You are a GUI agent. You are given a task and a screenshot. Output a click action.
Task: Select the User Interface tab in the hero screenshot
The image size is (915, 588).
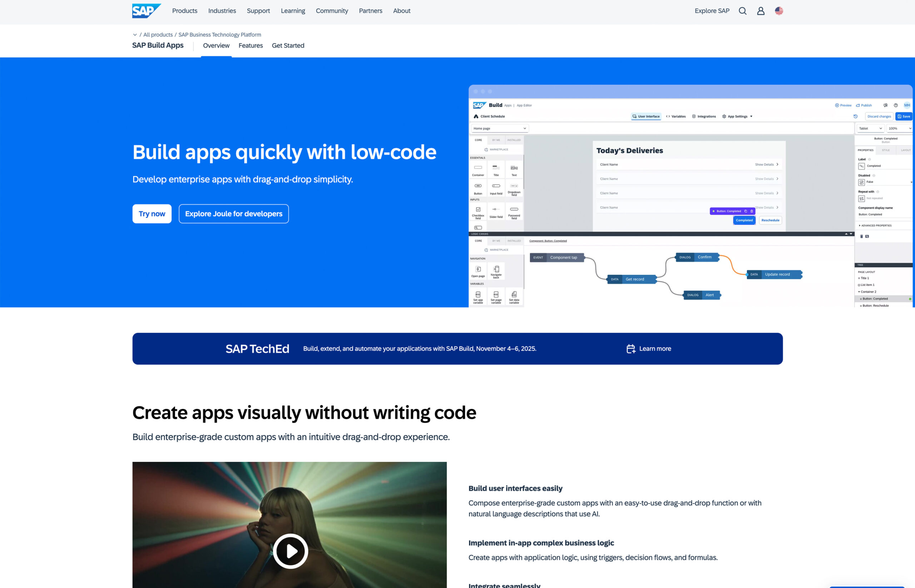click(646, 116)
